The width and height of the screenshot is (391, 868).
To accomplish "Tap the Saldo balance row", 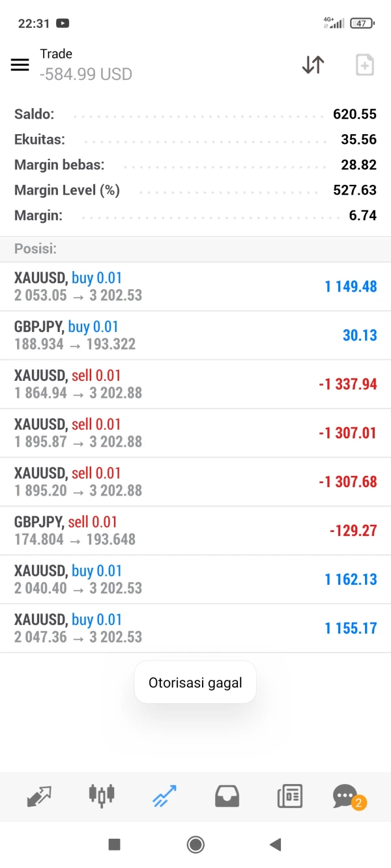I will tap(195, 114).
